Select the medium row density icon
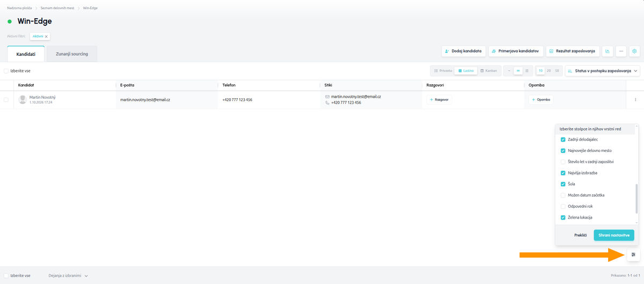Image resolution: width=644 pixels, height=284 pixels. tap(518, 70)
